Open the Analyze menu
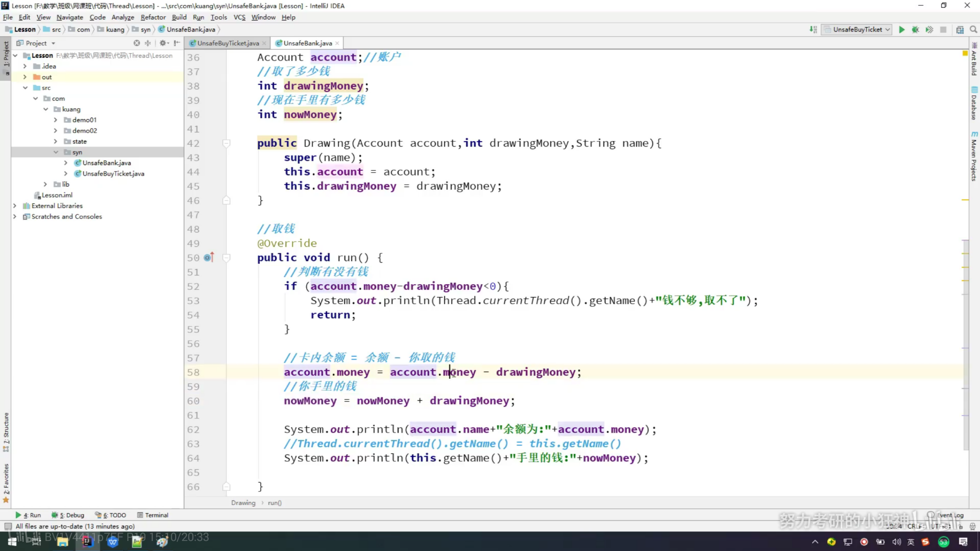This screenshot has height=551, width=980. coord(122,17)
